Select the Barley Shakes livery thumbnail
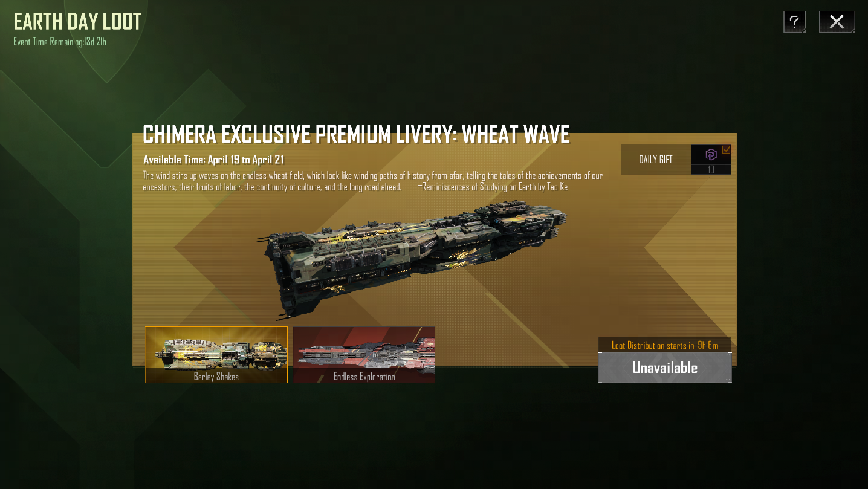The width and height of the screenshot is (868, 489). click(x=216, y=355)
